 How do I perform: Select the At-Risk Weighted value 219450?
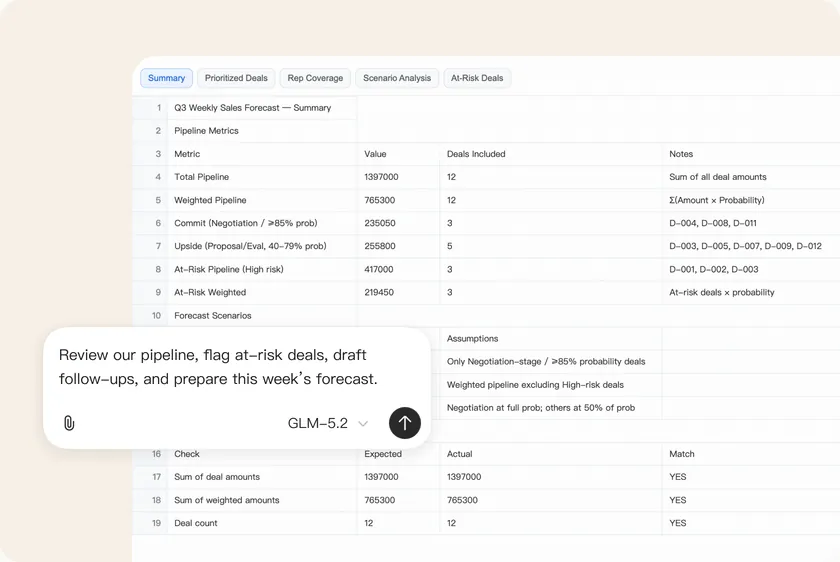(x=398, y=292)
